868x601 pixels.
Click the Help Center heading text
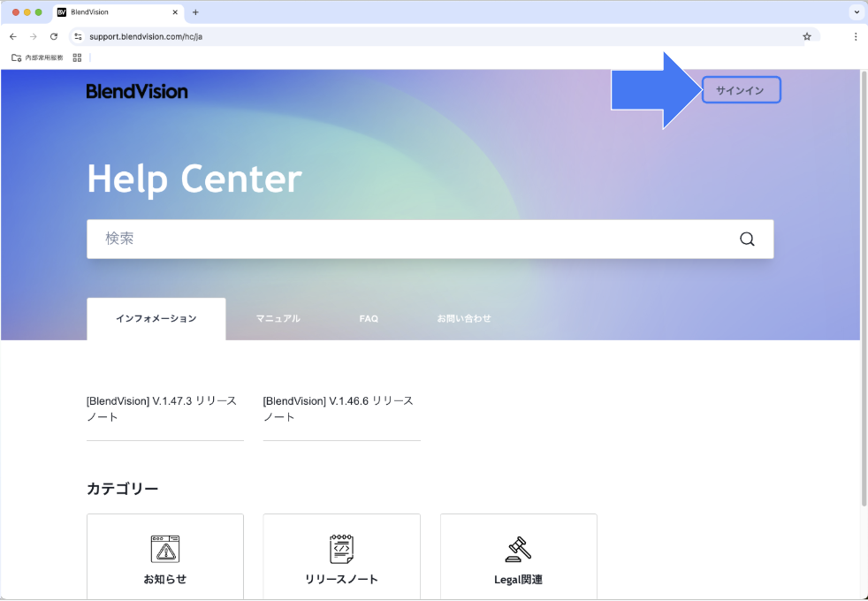pyautogui.click(x=194, y=179)
